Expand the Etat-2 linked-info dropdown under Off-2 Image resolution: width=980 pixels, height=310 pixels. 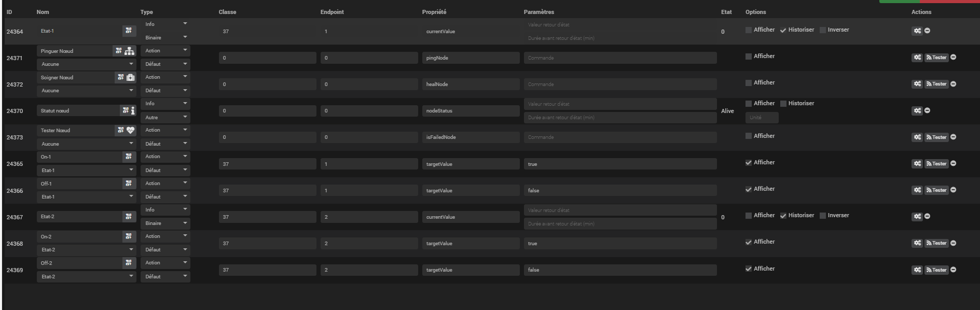point(86,277)
